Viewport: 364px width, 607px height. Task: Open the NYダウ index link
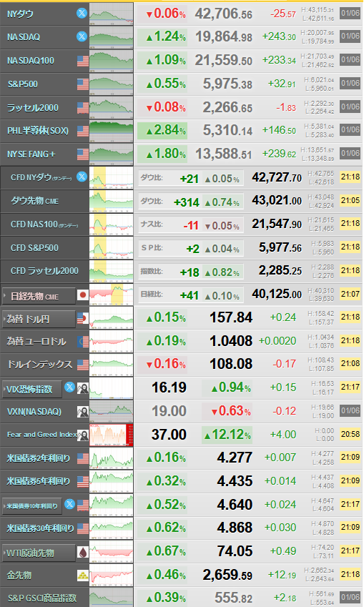(20, 14)
